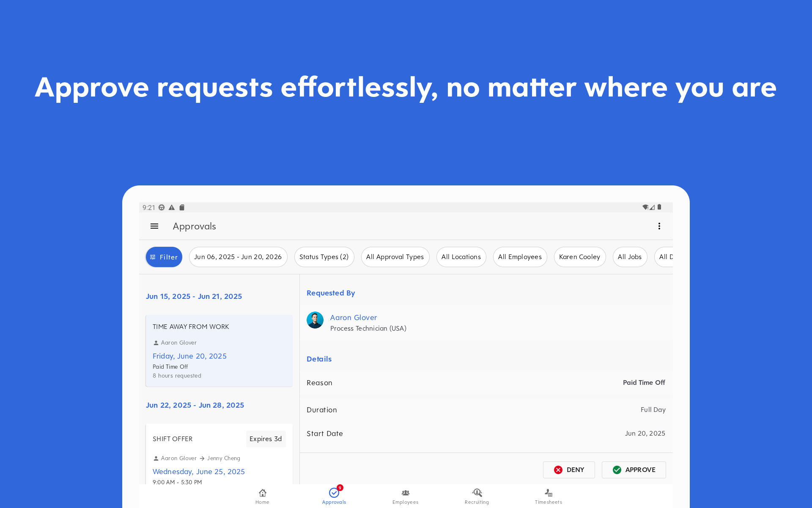Tap the Karen Cooley filter chip

click(x=579, y=257)
